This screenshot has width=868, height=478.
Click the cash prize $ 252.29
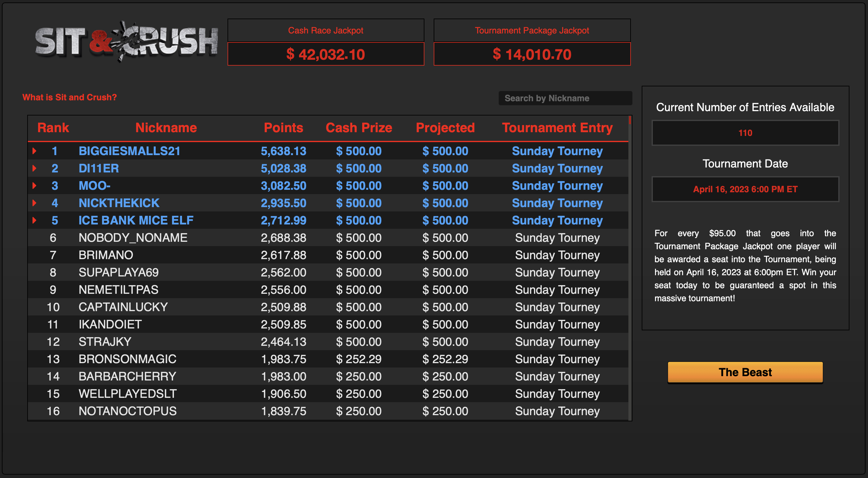click(358, 359)
